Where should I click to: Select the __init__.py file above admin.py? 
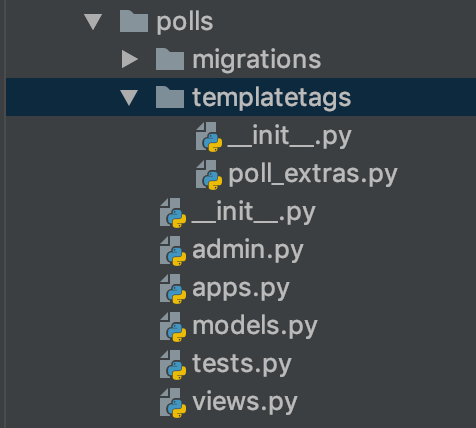pyautogui.click(x=253, y=212)
